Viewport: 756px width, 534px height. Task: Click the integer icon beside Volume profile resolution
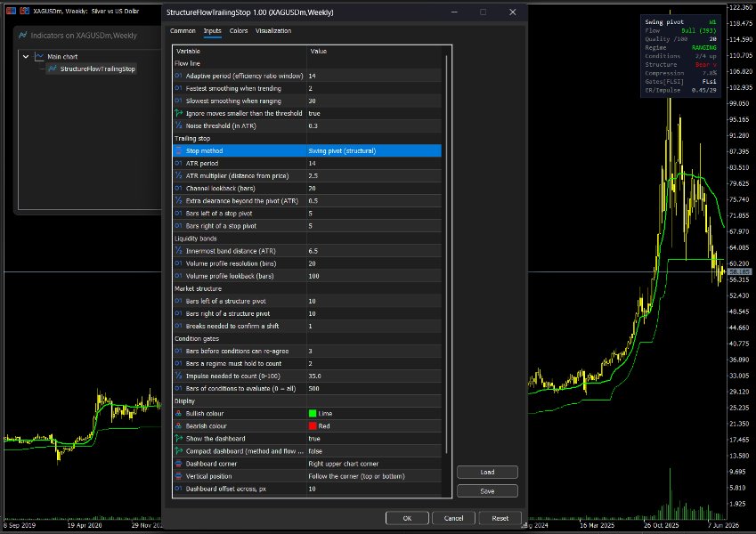(x=179, y=263)
